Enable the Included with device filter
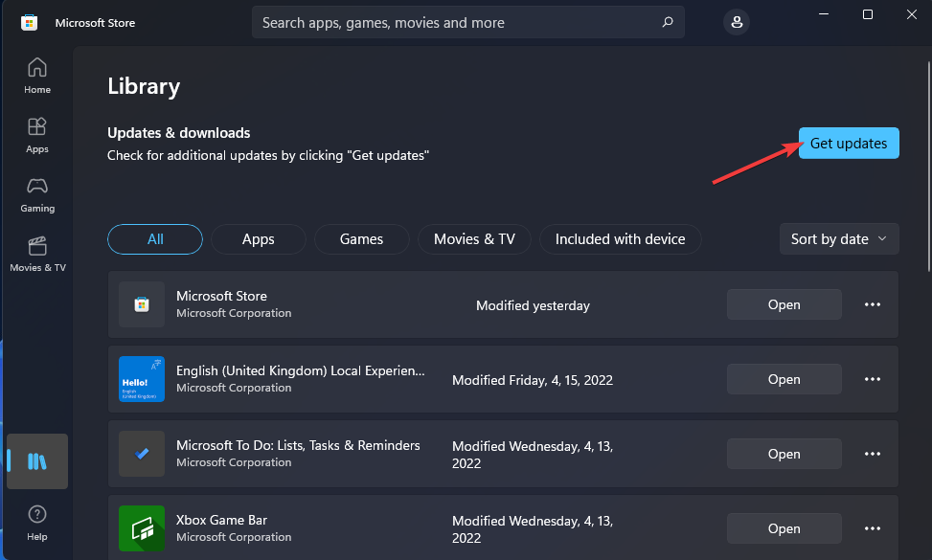This screenshot has width=932, height=560. [x=620, y=238]
